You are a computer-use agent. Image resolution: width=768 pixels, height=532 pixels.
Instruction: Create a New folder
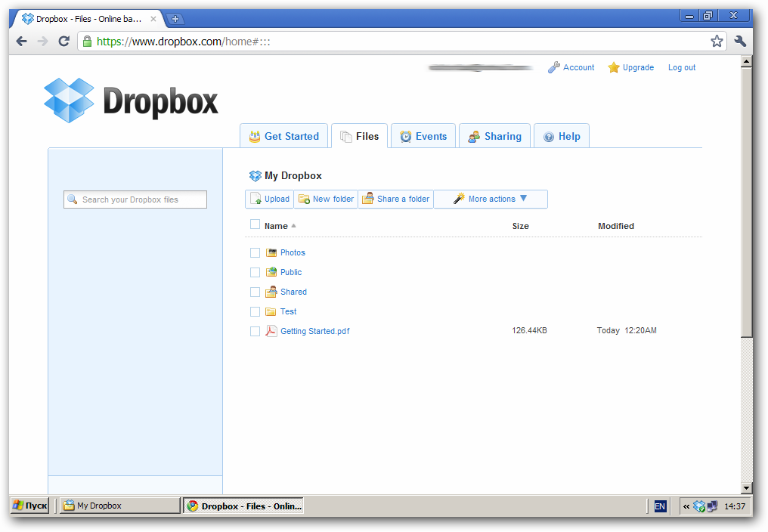326,199
